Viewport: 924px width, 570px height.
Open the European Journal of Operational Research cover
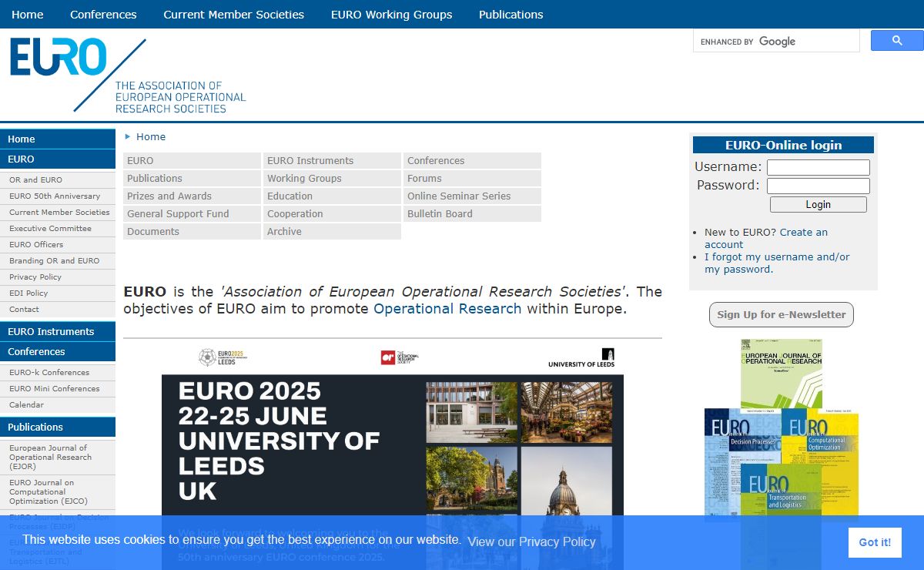tap(782, 373)
